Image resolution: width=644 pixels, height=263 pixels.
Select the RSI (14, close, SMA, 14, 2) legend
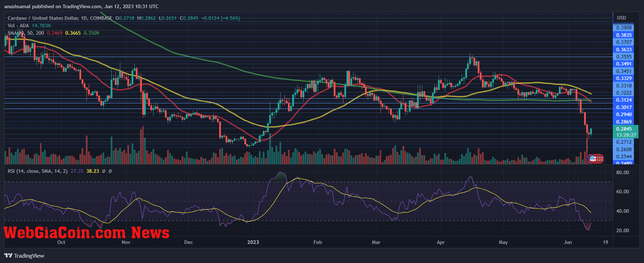[x=38, y=171]
